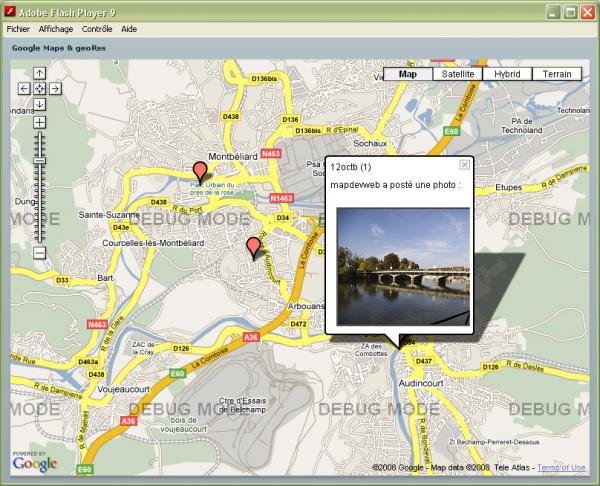
Task: Switch to Hybrid view
Action: [x=507, y=74]
